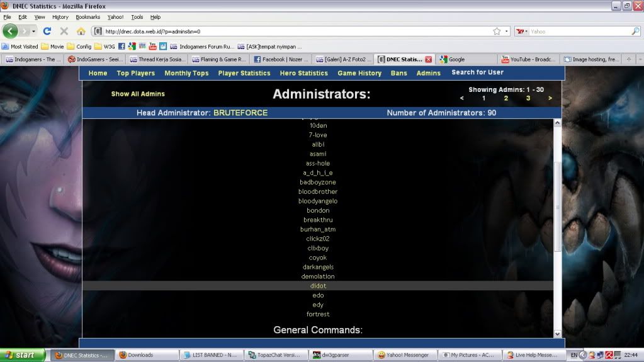The width and height of the screenshot is (644, 362).
Task: Open the W3G bookmarks folder
Action: [x=105, y=47]
